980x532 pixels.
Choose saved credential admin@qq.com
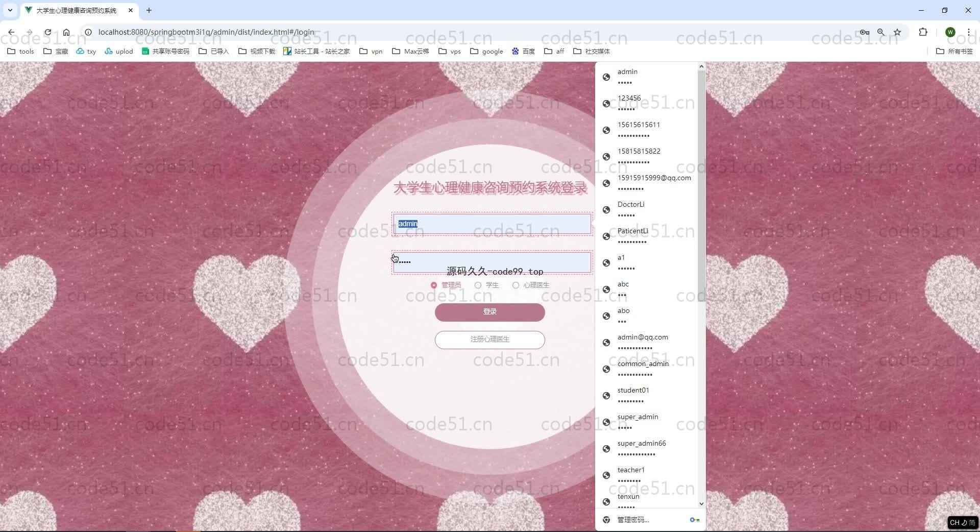(646, 342)
